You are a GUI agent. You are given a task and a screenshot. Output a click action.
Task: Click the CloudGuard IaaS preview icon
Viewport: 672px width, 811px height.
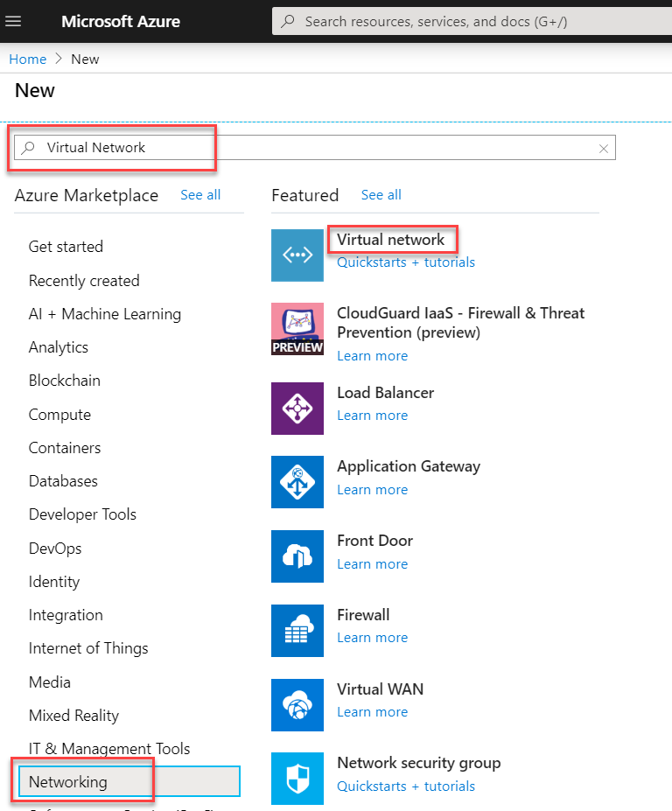297,329
